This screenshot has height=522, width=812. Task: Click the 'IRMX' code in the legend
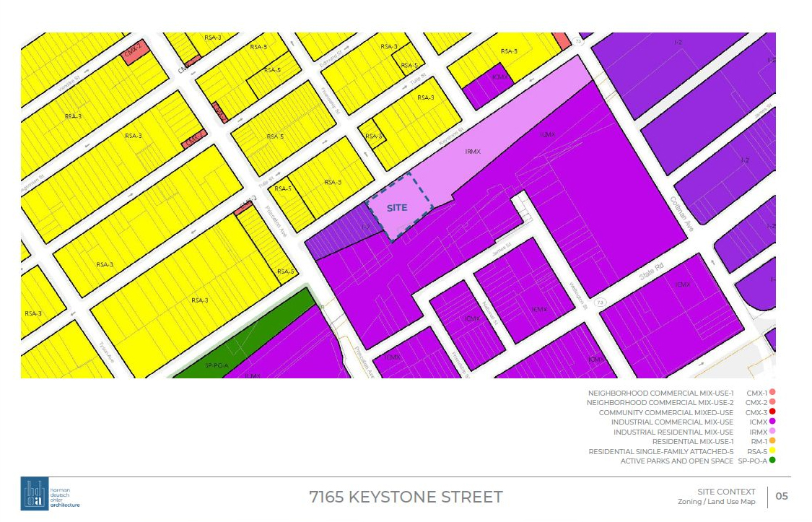click(758, 432)
